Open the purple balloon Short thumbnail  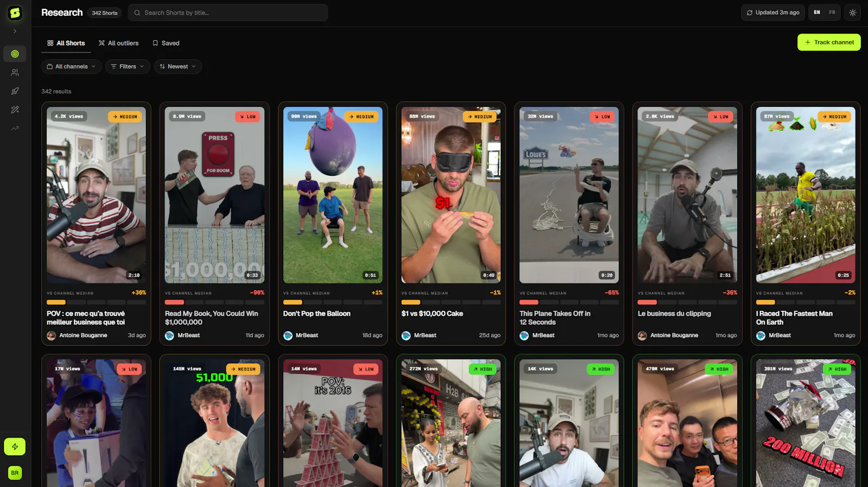(333, 195)
